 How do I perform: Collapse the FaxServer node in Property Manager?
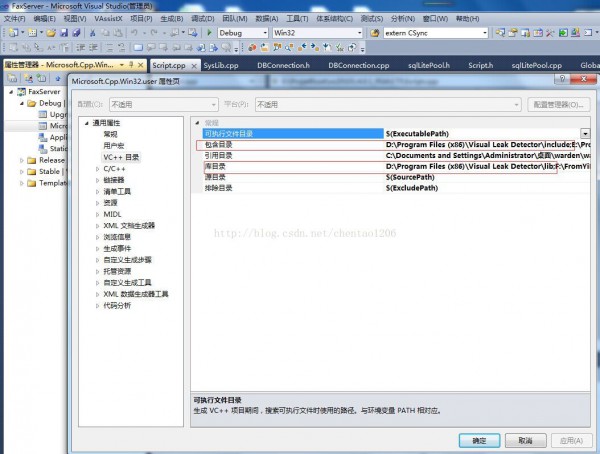click(x=11, y=92)
